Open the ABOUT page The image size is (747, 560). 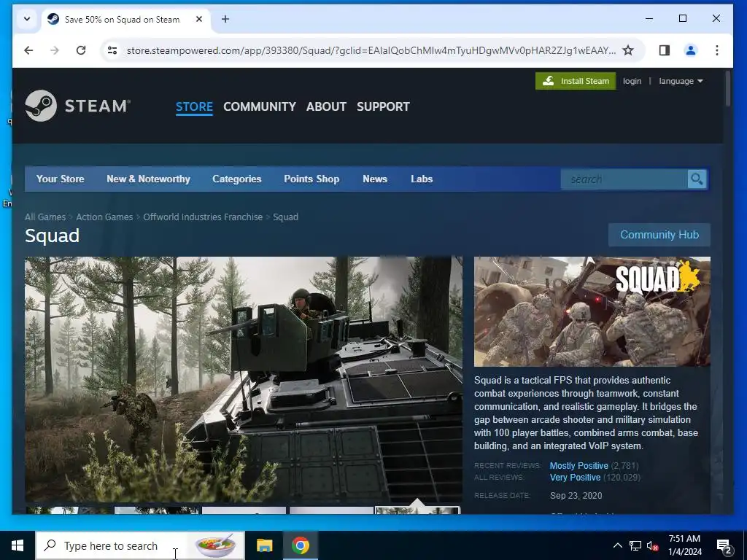(x=326, y=106)
